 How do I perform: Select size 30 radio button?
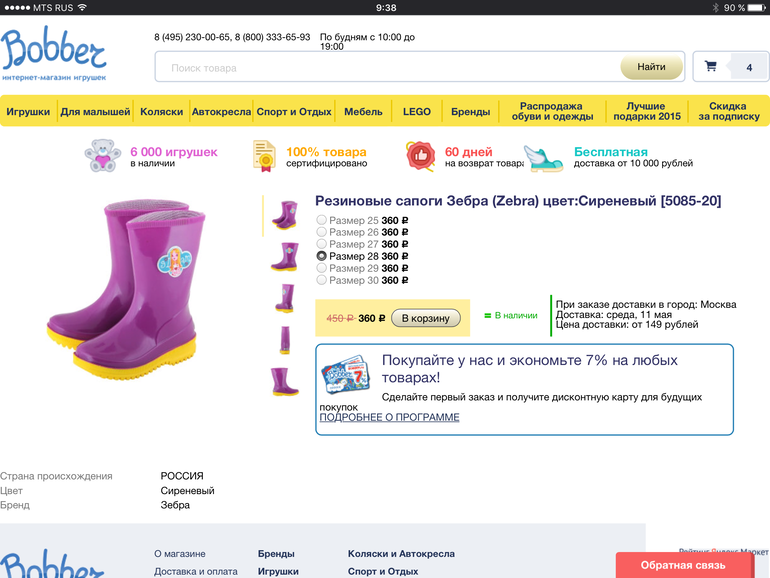321,280
